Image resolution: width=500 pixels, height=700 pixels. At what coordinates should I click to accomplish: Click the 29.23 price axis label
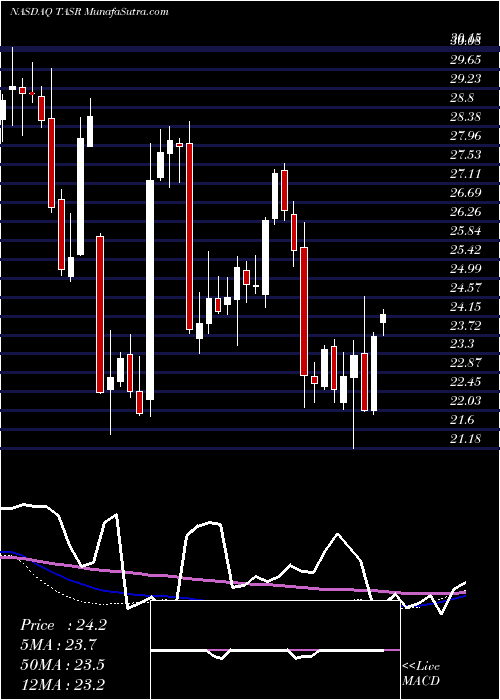[466, 79]
